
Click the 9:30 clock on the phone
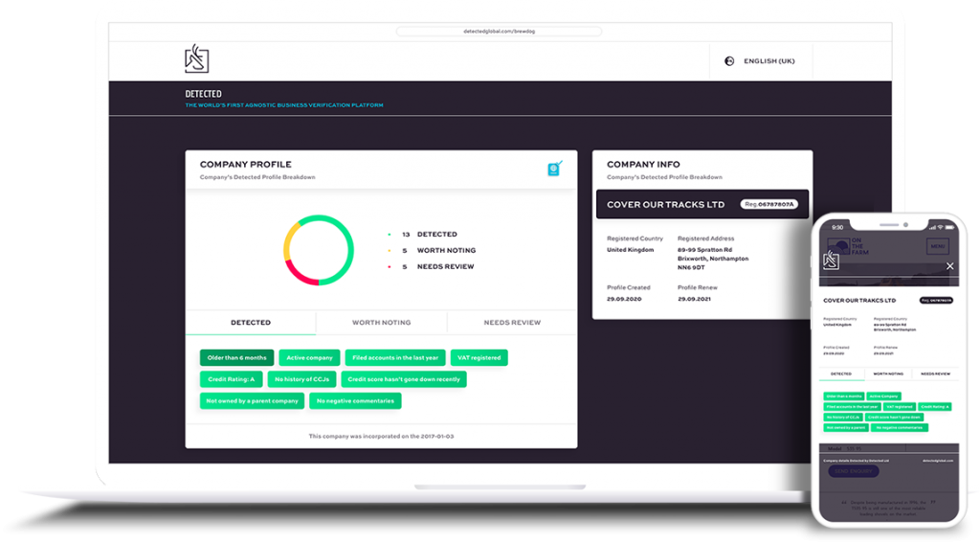(837, 228)
